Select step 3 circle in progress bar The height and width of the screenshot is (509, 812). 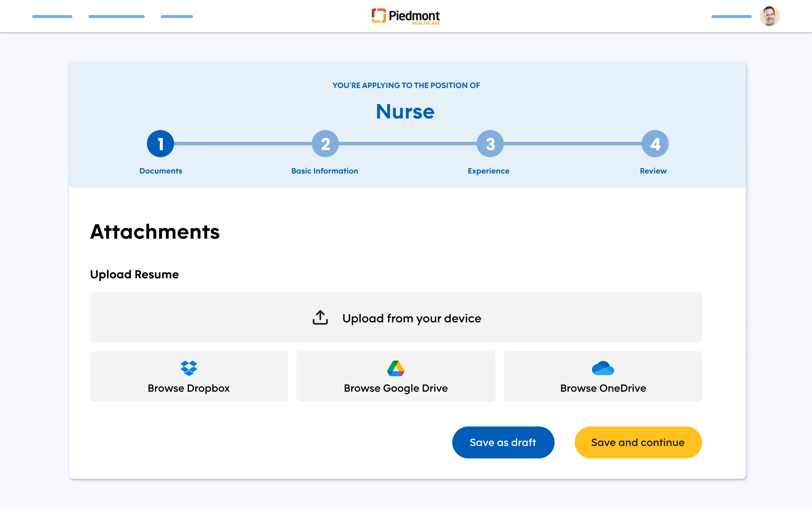pos(490,144)
